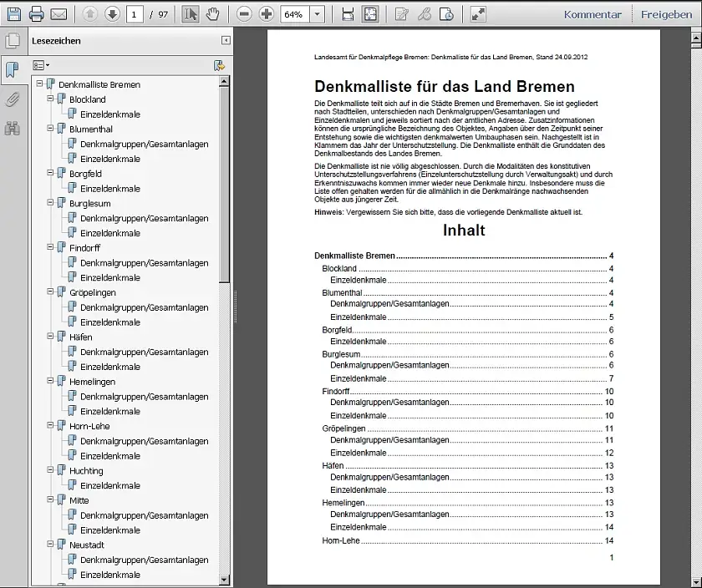Click the envelope email icon

58,14
